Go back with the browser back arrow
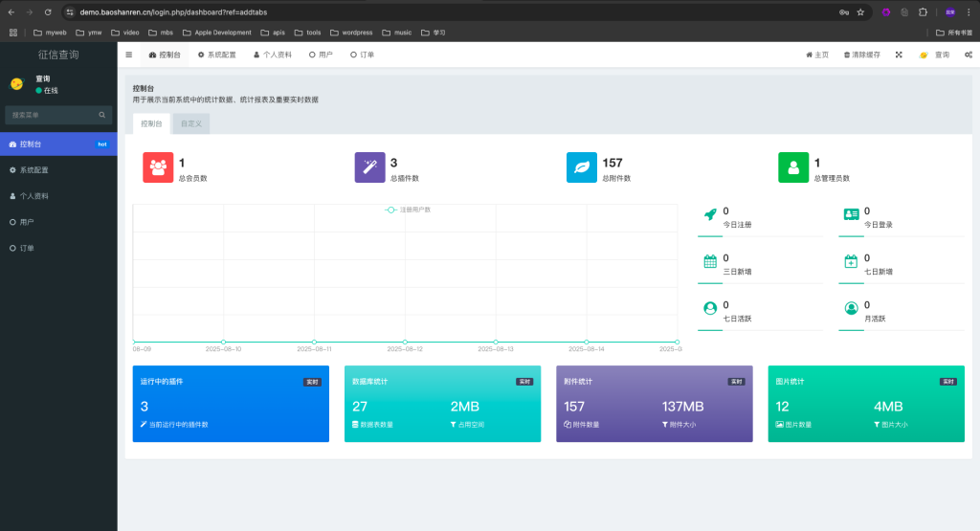This screenshot has height=531, width=980. click(x=11, y=11)
